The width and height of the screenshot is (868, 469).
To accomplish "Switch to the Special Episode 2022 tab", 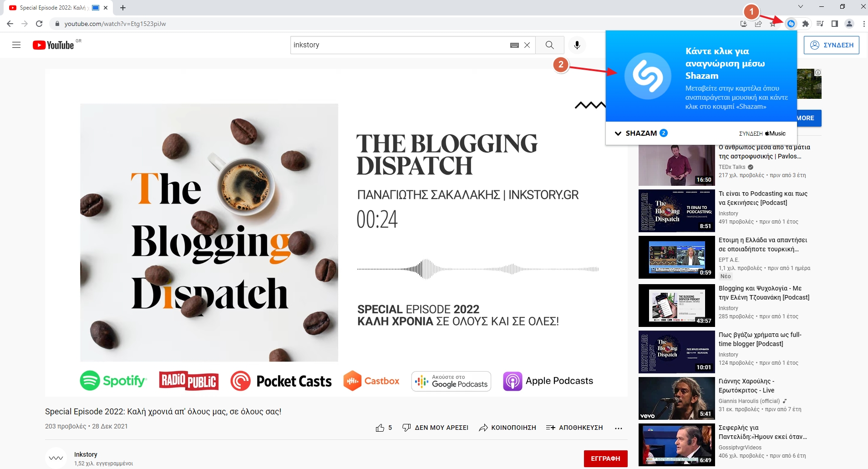I will [x=55, y=7].
